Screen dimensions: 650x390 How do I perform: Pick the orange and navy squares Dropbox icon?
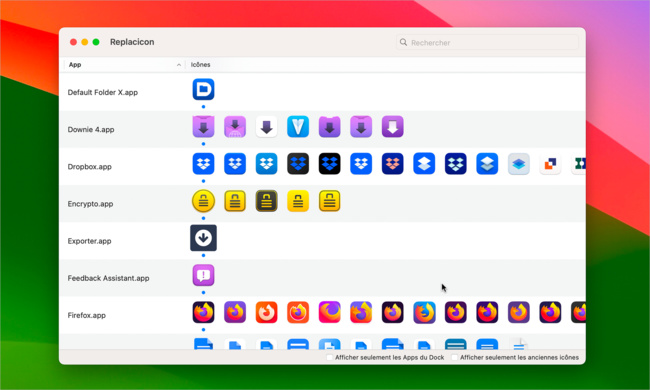coord(550,164)
